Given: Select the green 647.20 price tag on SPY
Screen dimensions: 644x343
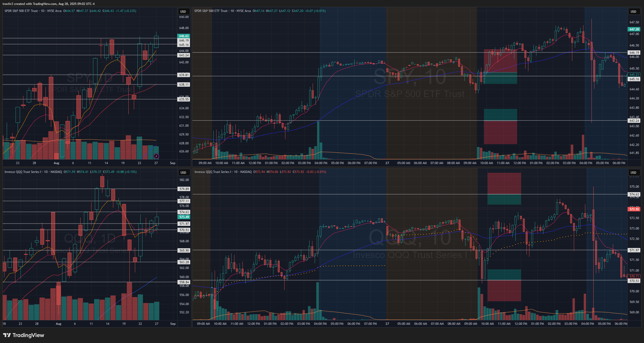Looking at the screenshot, I should point(634,29).
